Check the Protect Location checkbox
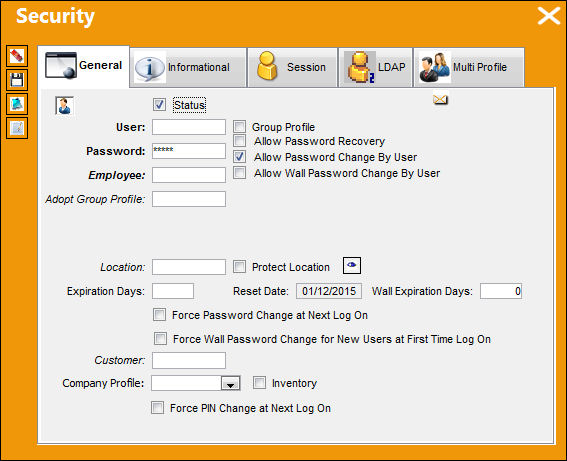This screenshot has width=567, height=461. pos(239,266)
